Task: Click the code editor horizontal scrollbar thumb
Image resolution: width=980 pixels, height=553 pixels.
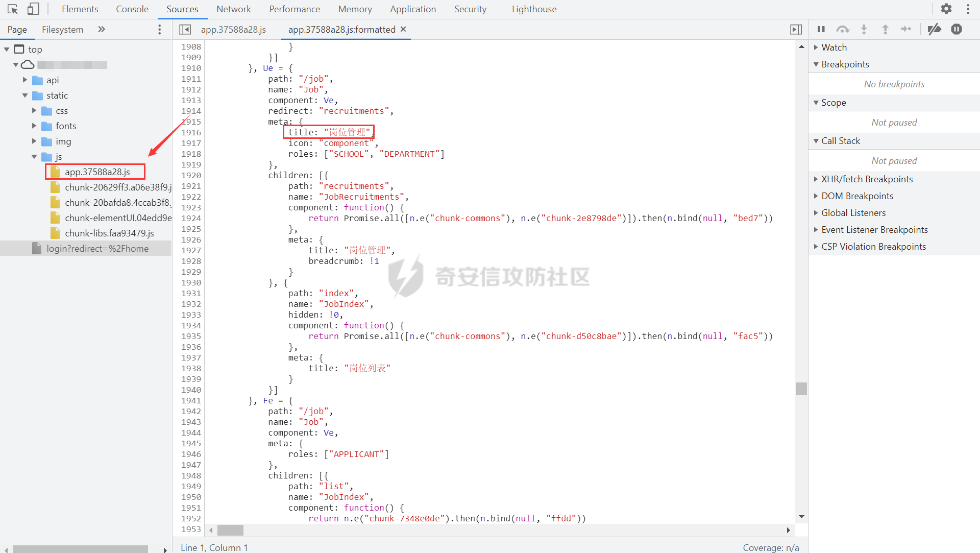Action: (230, 530)
